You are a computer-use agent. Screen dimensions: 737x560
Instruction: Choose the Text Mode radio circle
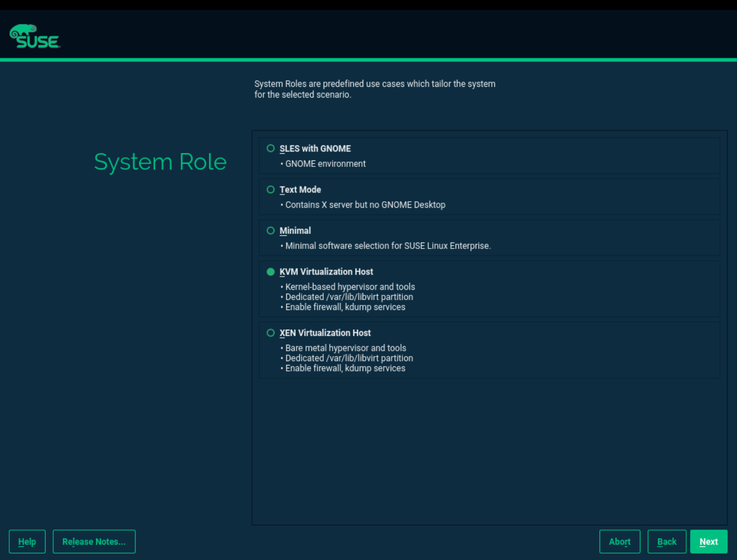tap(271, 189)
